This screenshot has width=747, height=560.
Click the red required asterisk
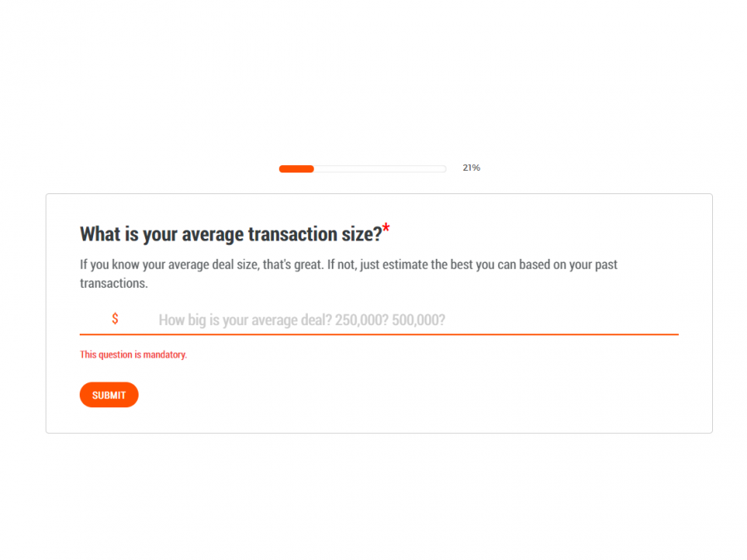(386, 229)
